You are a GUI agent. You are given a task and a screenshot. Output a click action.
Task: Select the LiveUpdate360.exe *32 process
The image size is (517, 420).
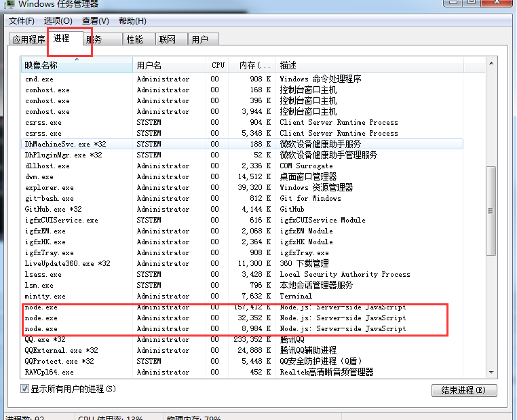tap(242, 264)
